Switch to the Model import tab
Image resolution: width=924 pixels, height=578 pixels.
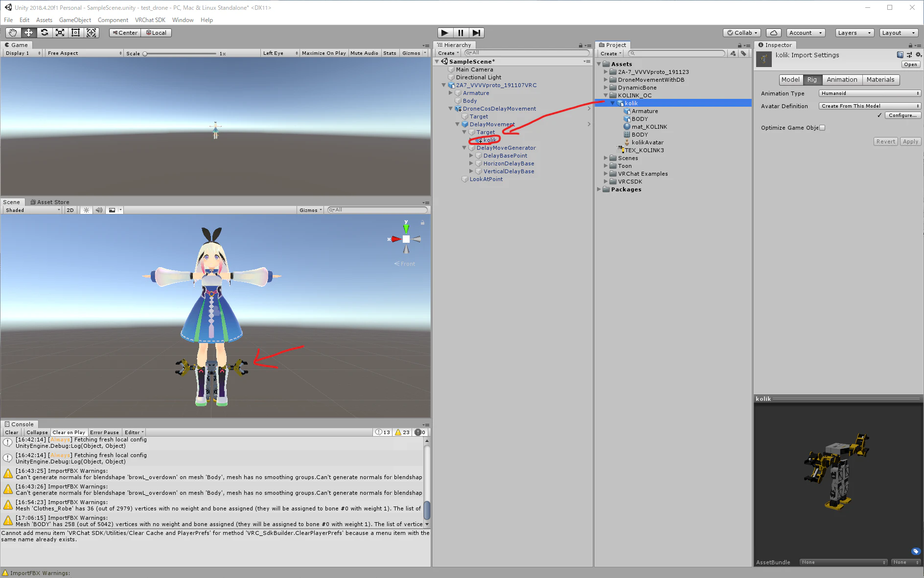790,80
